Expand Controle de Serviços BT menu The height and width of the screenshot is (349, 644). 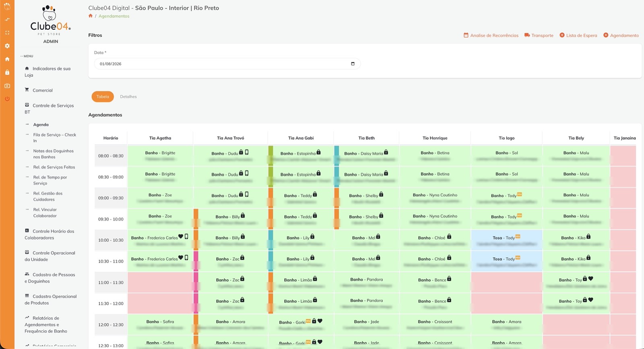coord(49,109)
